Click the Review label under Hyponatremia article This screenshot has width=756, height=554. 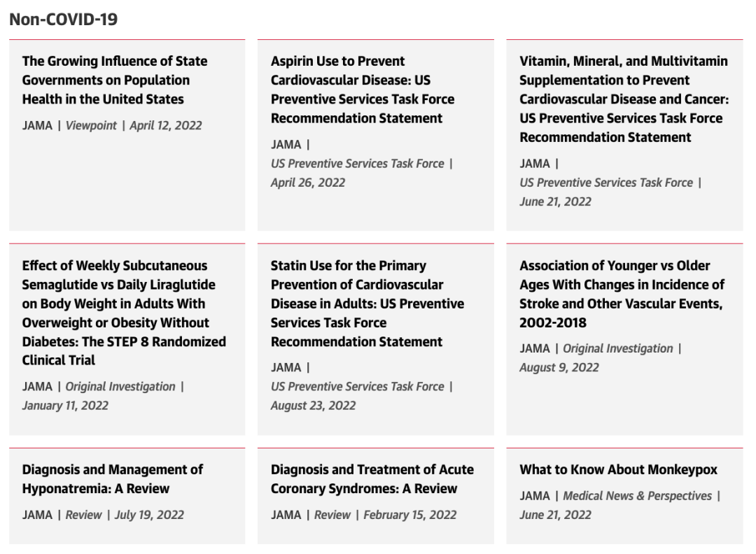[x=84, y=515]
